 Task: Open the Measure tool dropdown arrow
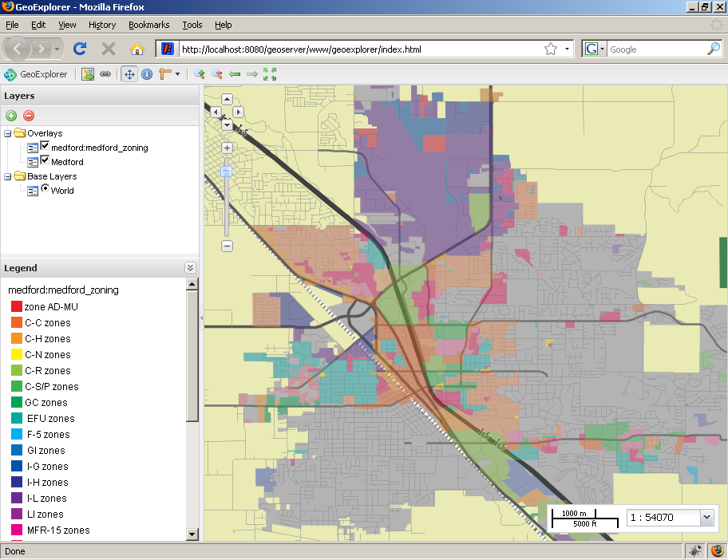(177, 74)
